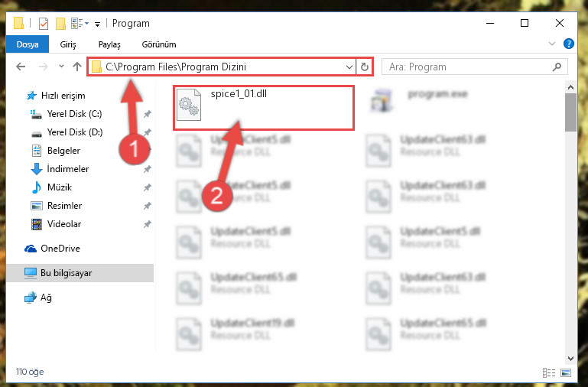Click the New folder toolbar icon
Image resolution: width=588 pixels, height=387 pixels.
coord(60,24)
